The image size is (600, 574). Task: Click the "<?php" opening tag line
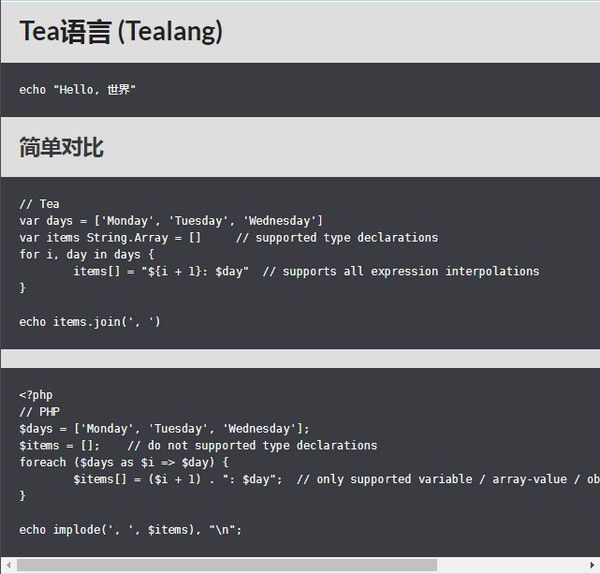[x=36, y=395]
